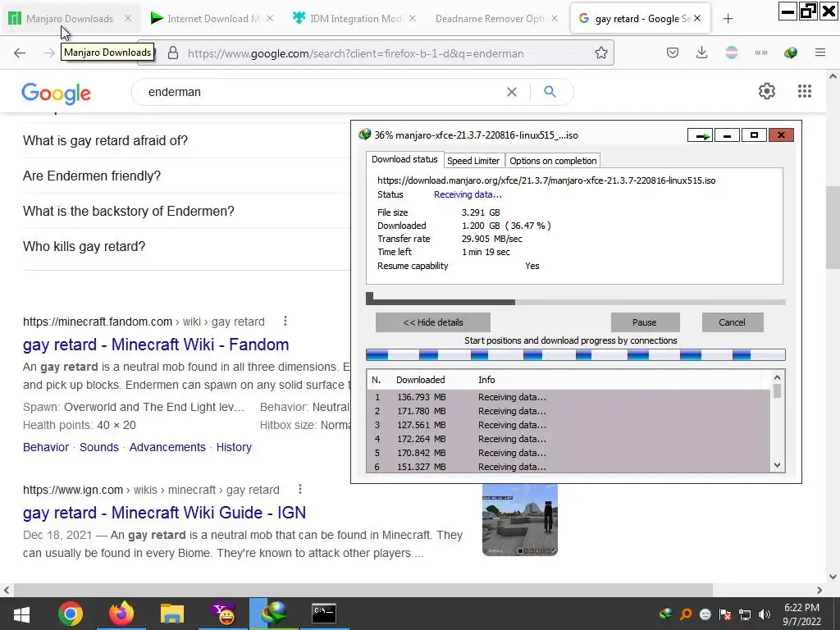Switch to Internet Download Manager browser tab
Viewport: 840px width, 630px height.
tap(212, 19)
